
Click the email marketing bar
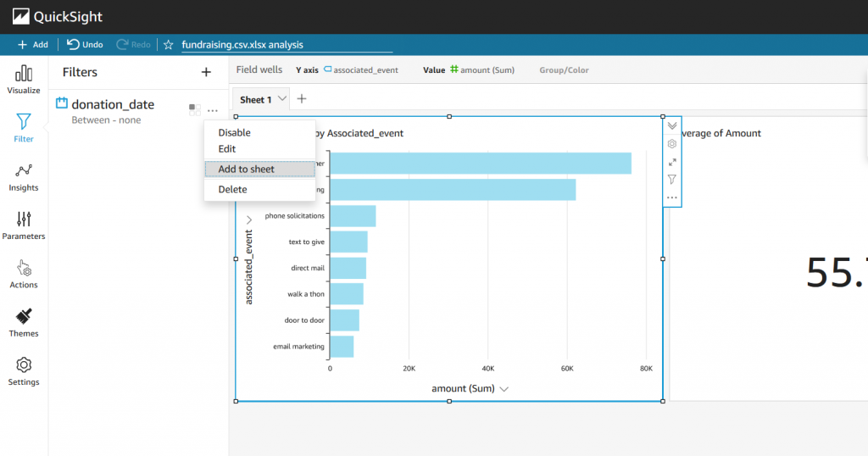(x=342, y=347)
